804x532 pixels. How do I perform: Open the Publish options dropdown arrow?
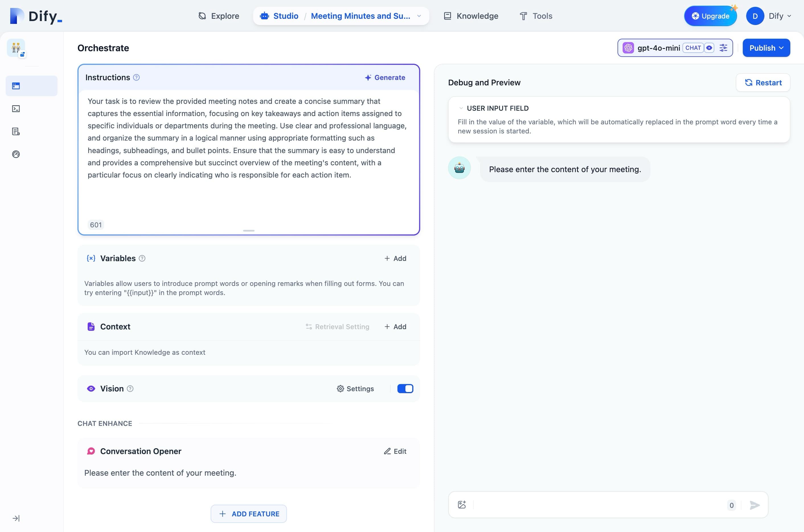tap(782, 48)
